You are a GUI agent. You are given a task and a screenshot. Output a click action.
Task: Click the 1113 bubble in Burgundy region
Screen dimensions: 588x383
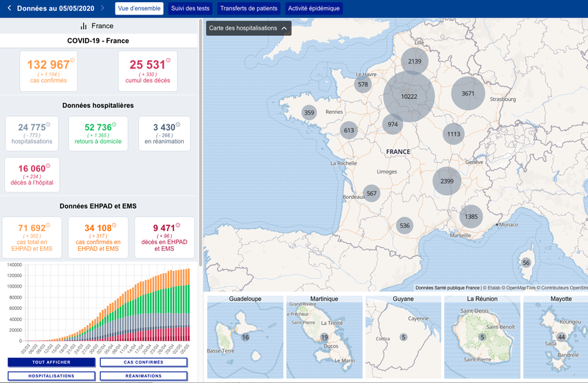coord(453,134)
